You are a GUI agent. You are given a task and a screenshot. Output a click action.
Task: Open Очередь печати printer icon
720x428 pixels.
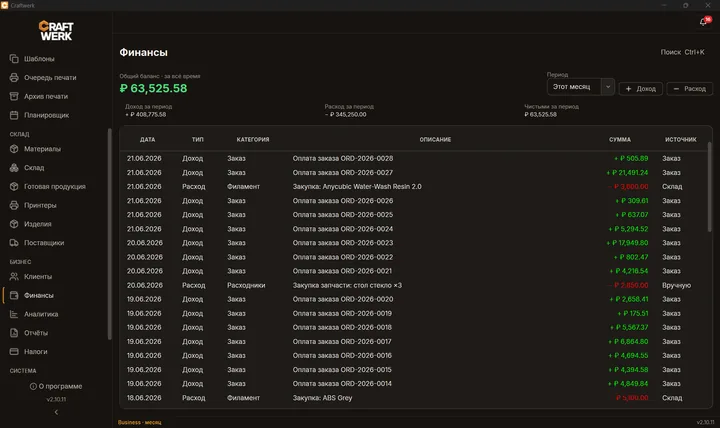tap(14, 78)
